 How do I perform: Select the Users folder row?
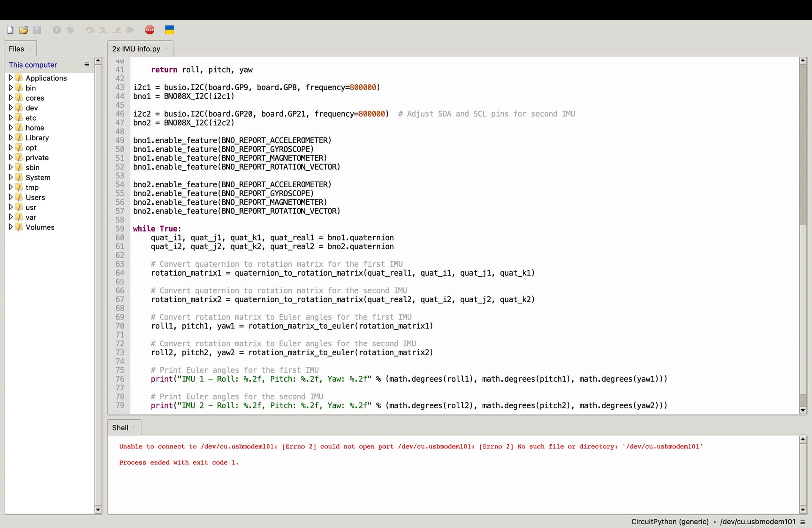[x=49, y=197]
